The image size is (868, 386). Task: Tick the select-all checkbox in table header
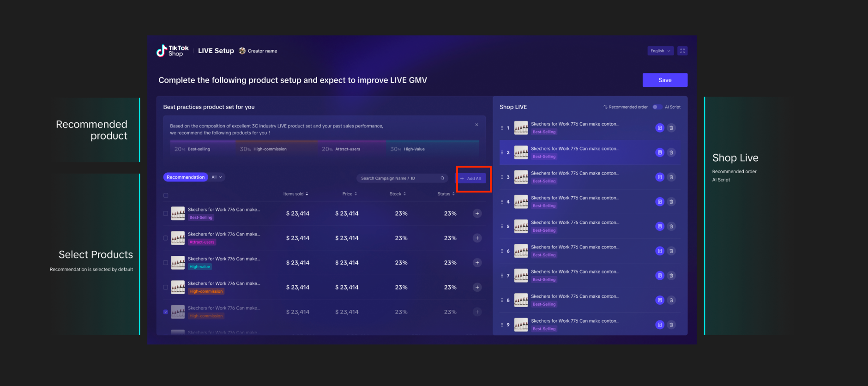(x=166, y=195)
